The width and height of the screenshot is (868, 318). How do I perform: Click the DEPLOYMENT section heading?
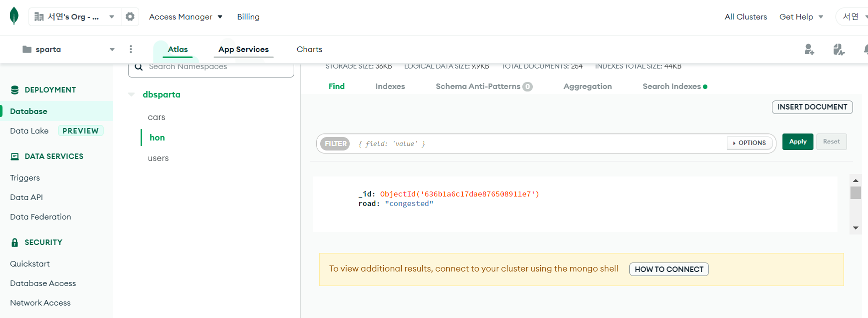pos(51,90)
